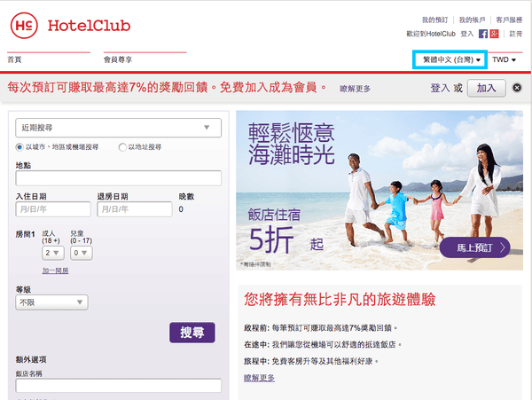Viewport: 532px width, 400px height.
Task: Click the 加一間房 add room link
Action: [x=55, y=271]
